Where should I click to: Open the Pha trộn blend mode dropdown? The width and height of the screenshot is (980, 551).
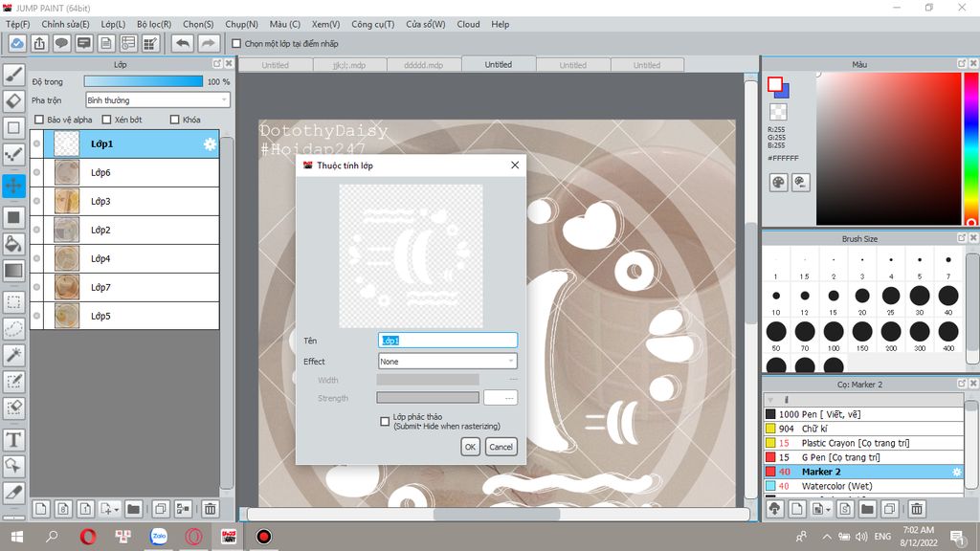[158, 99]
